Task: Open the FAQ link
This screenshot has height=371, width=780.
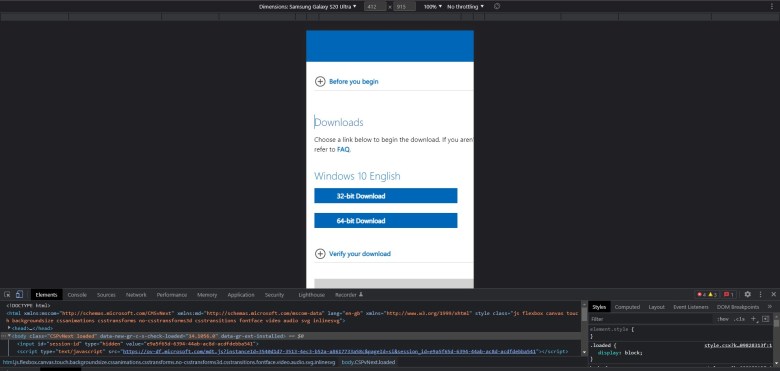Action: 343,149
